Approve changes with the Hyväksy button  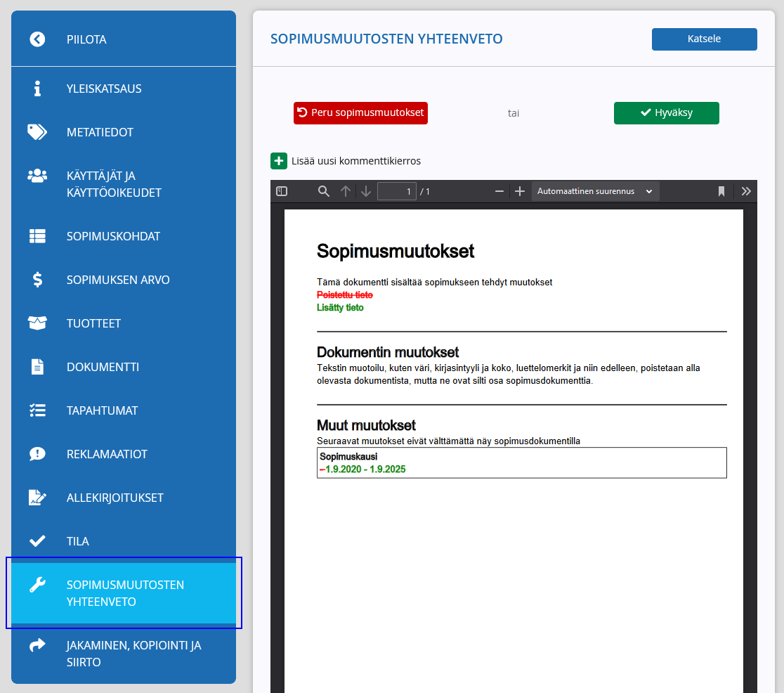(667, 113)
